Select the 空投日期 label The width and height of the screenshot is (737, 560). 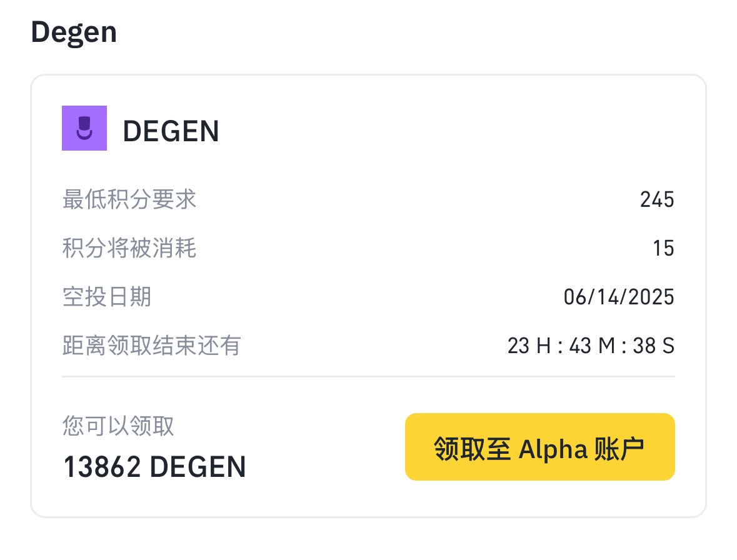[x=107, y=297]
